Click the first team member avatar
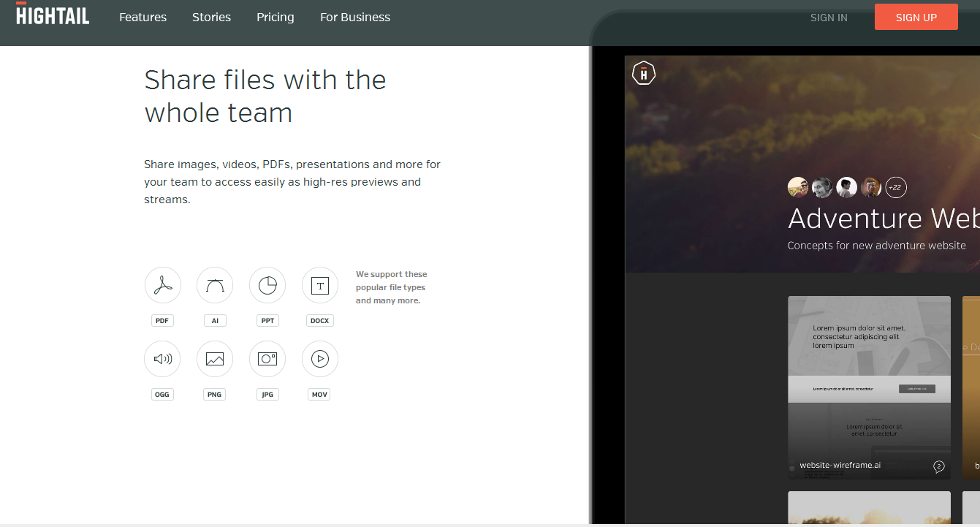This screenshot has height=527, width=980. (798, 187)
